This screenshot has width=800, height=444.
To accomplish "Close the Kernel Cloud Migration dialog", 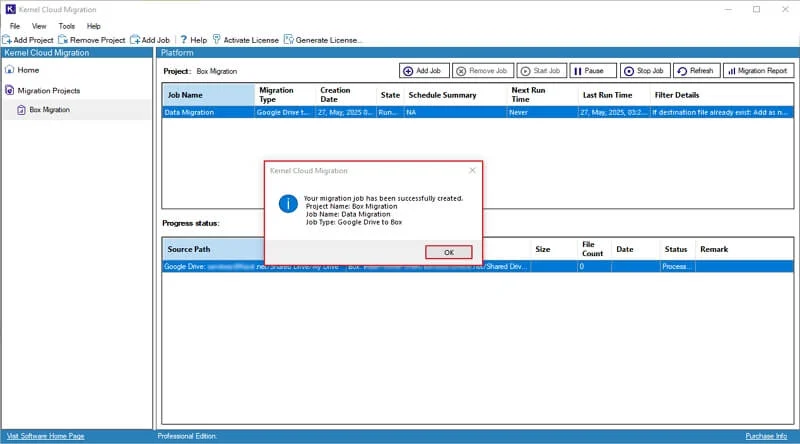I will 472,170.
